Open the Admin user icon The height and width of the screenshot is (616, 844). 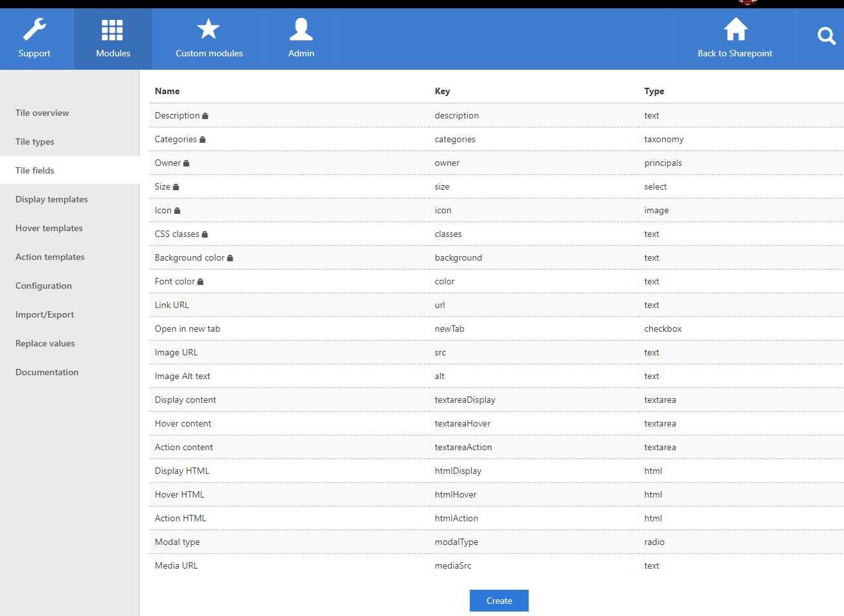[x=301, y=29]
